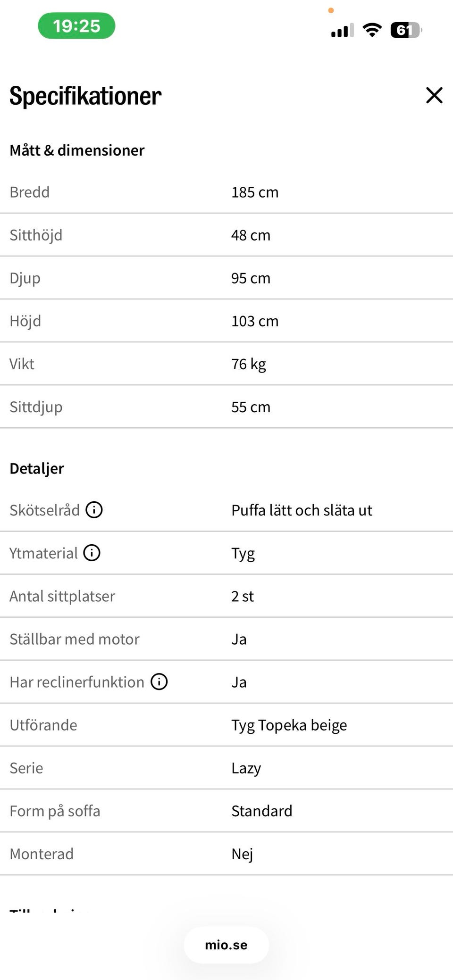453x980 pixels.
Task: Open info icon next to Ytmaterial
Action: [92, 553]
